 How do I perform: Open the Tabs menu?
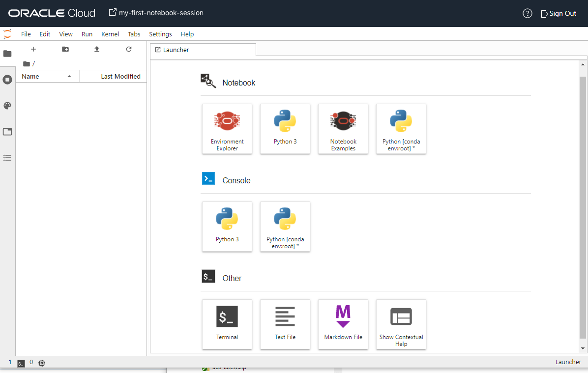point(134,34)
